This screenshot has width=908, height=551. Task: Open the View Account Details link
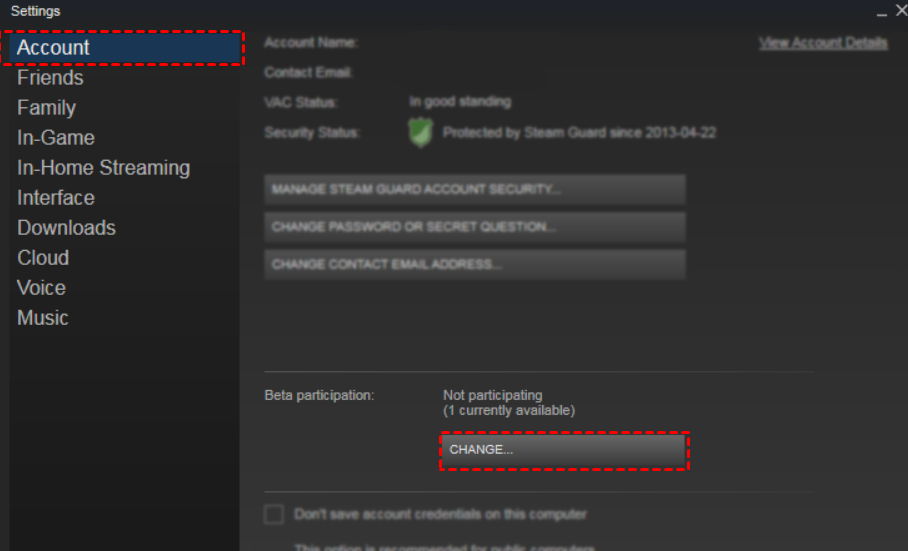coord(823,43)
